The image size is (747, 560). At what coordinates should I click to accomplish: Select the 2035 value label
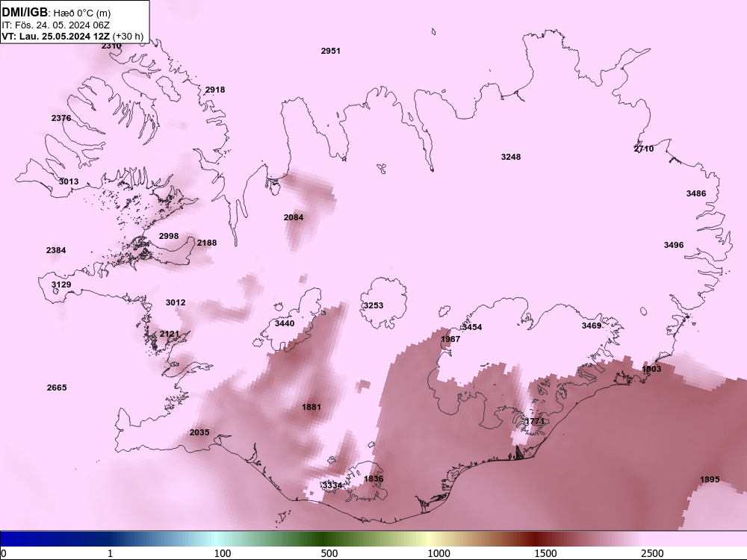click(199, 433)
